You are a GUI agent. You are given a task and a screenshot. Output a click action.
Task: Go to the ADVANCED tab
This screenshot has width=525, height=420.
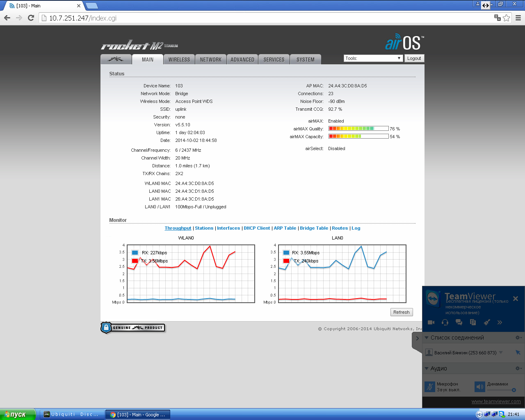(x=242, y=59)
